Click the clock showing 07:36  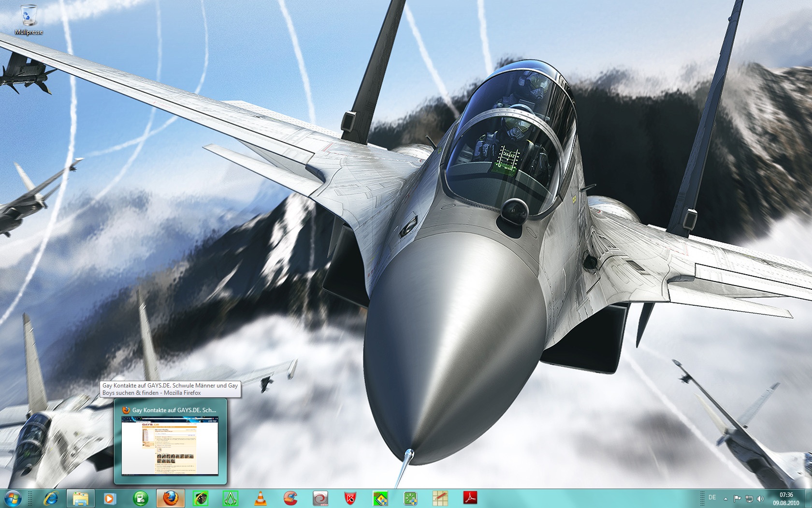786,498
